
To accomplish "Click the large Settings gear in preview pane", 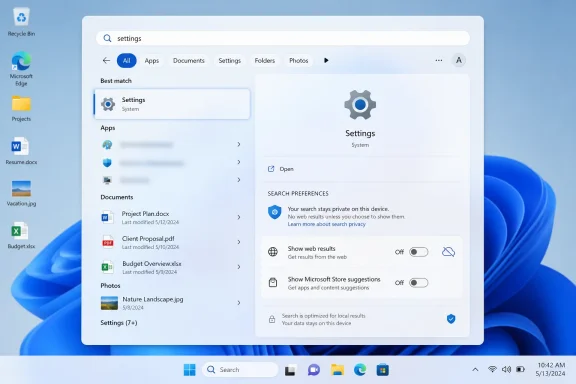I will coord(360,105).
